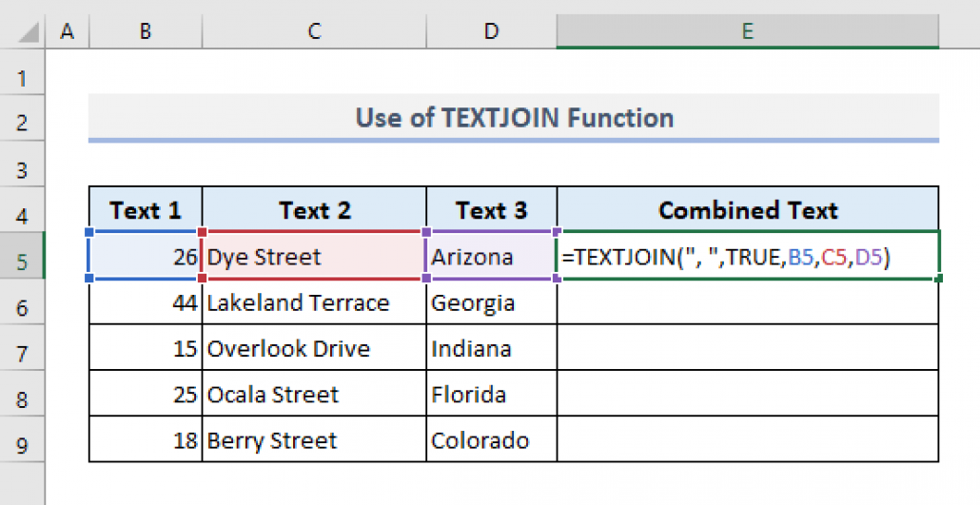
Task: Click the 'Indiana' cell
Action: click(492, 347)
